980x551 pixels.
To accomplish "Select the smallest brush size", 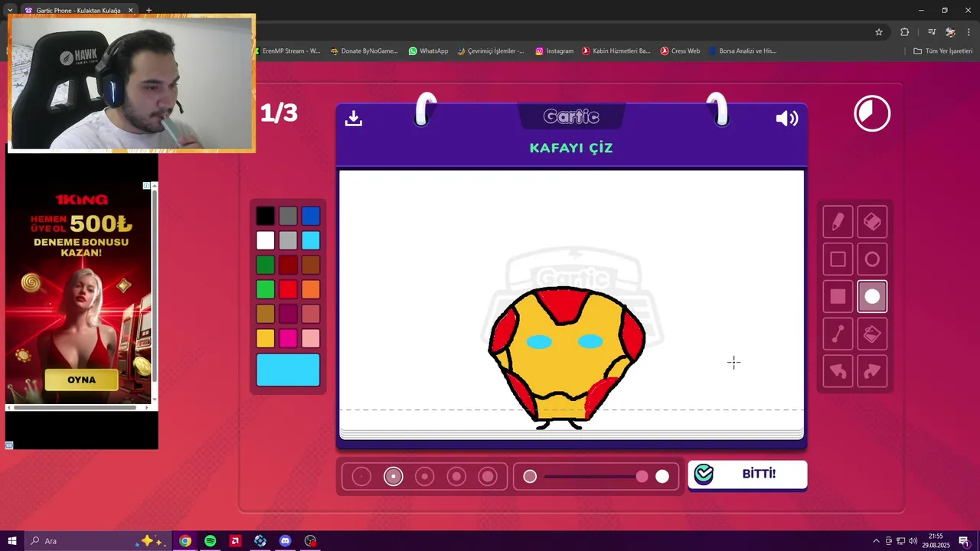I will [x=361, y=477].
